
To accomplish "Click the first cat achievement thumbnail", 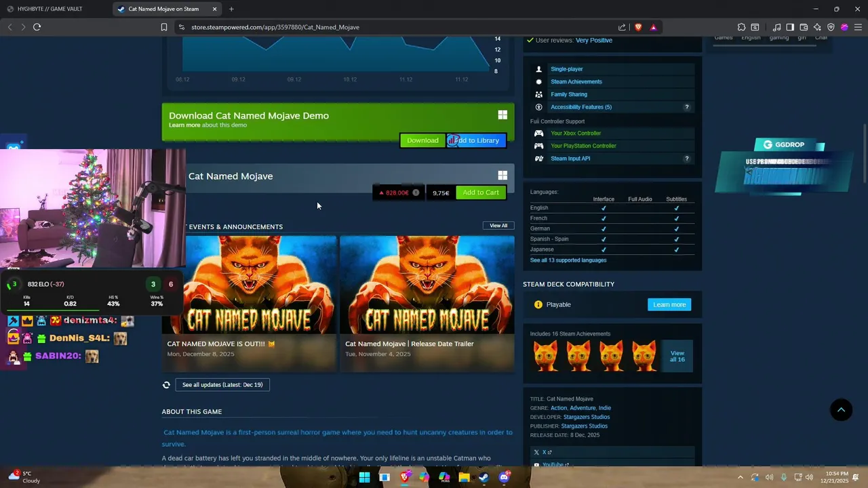I will pyautogui.click(x=546, y=357).
